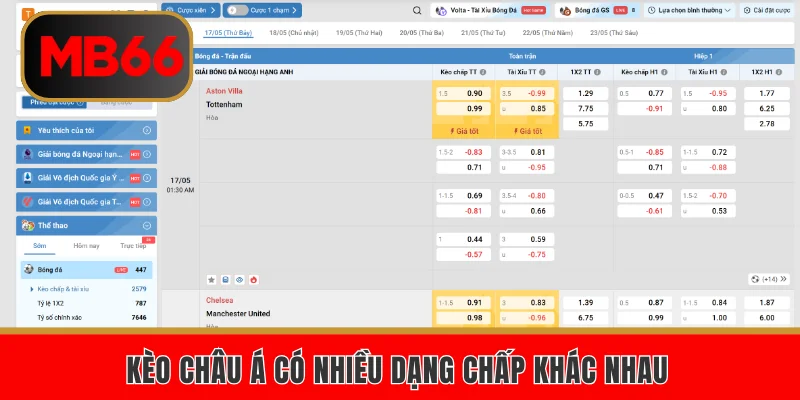Click the info icon beside Kèo chấp TT
The width and height of the screenshot is (800, 400).
tap(483, 72)
